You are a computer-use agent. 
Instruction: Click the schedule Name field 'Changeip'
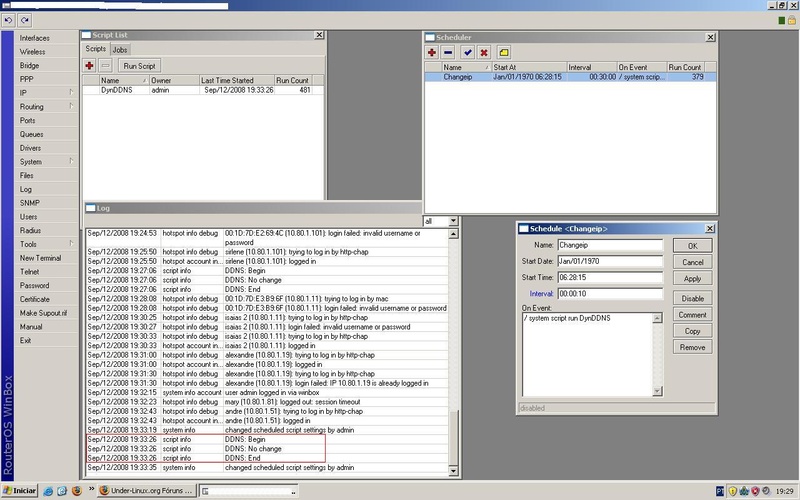(610, 245)
